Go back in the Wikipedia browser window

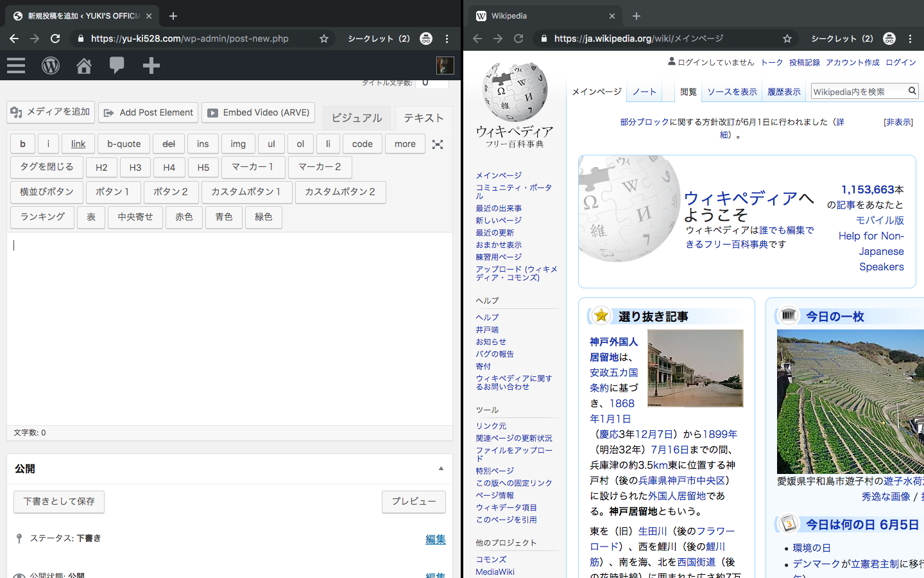[477, 39]
